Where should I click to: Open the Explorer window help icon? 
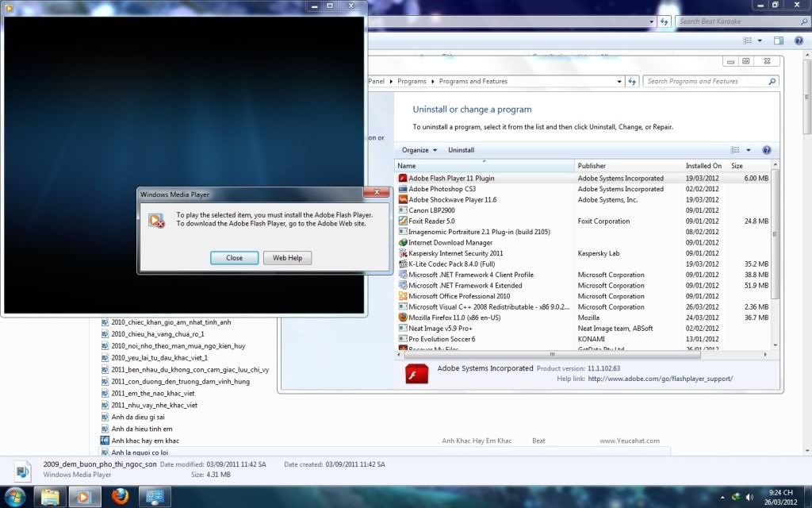pyautogui.click(x=799, y=40)
